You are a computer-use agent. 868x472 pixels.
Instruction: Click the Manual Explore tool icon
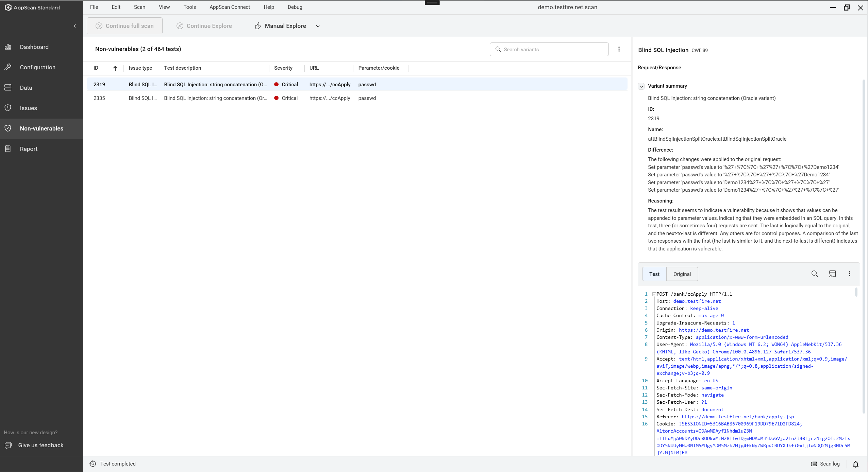(x=258, y=25)
